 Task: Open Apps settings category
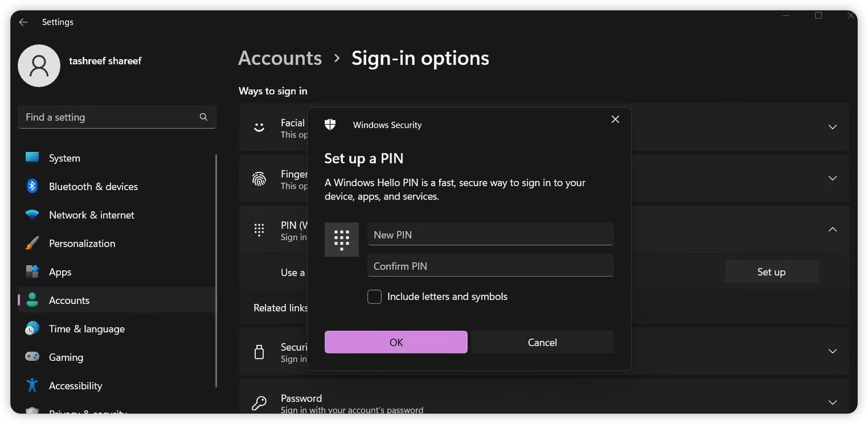click(117, 272)
